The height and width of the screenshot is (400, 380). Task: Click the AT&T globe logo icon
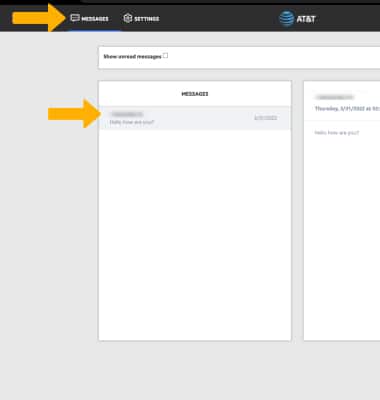pos(286,18)
